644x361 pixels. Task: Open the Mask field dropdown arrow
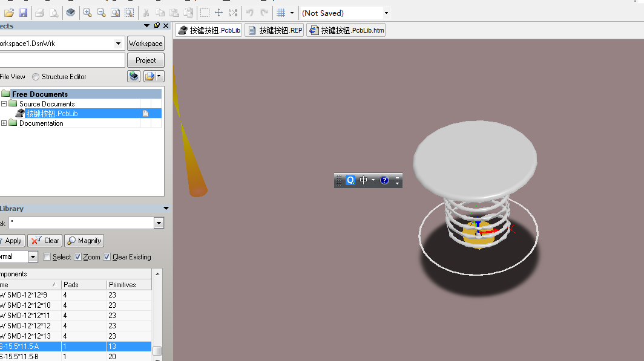[x=159, y=223]
